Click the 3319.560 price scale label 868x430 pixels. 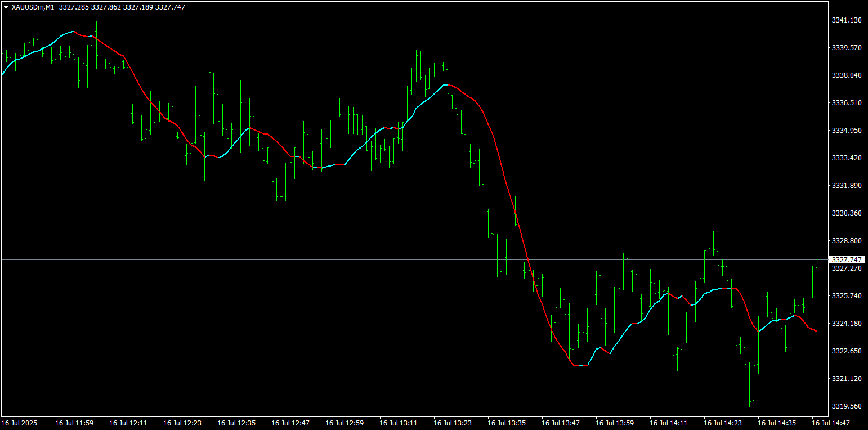point(847,406)
